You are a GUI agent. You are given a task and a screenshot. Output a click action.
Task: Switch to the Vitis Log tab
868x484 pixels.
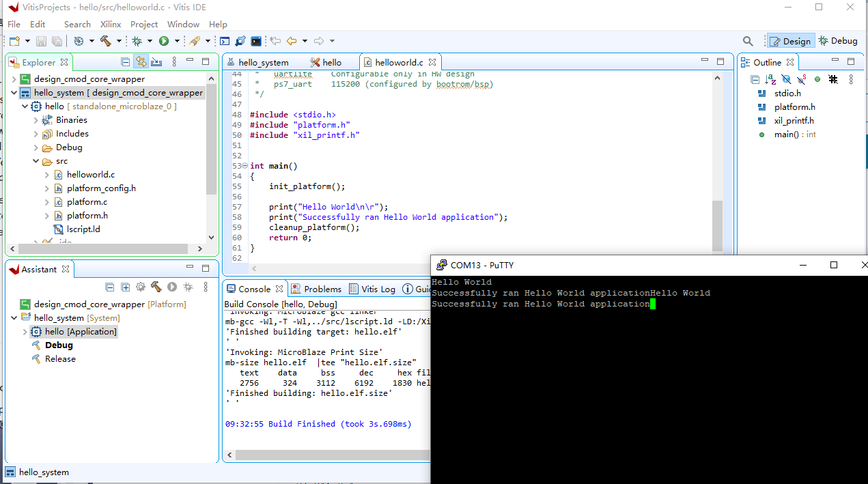[372, 289]
